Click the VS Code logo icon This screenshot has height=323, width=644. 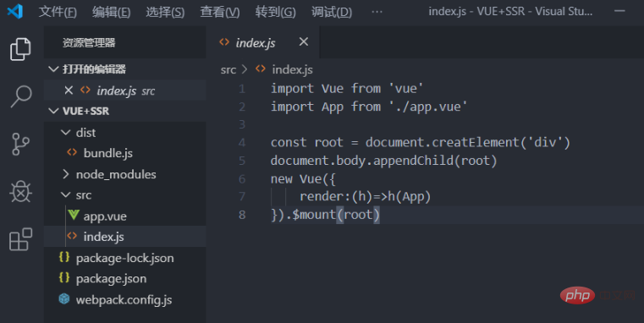pos(15,11)
